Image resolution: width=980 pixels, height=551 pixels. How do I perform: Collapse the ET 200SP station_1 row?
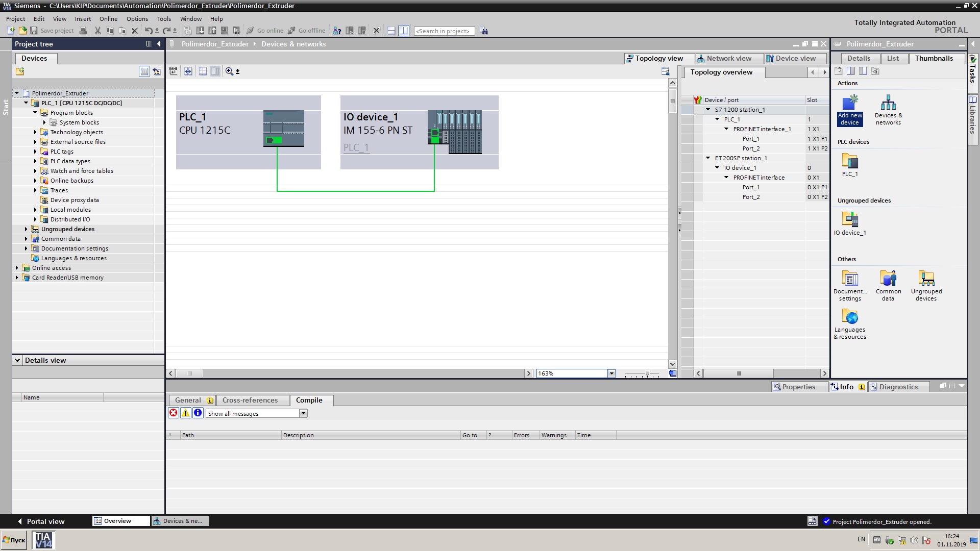point(708,158)
